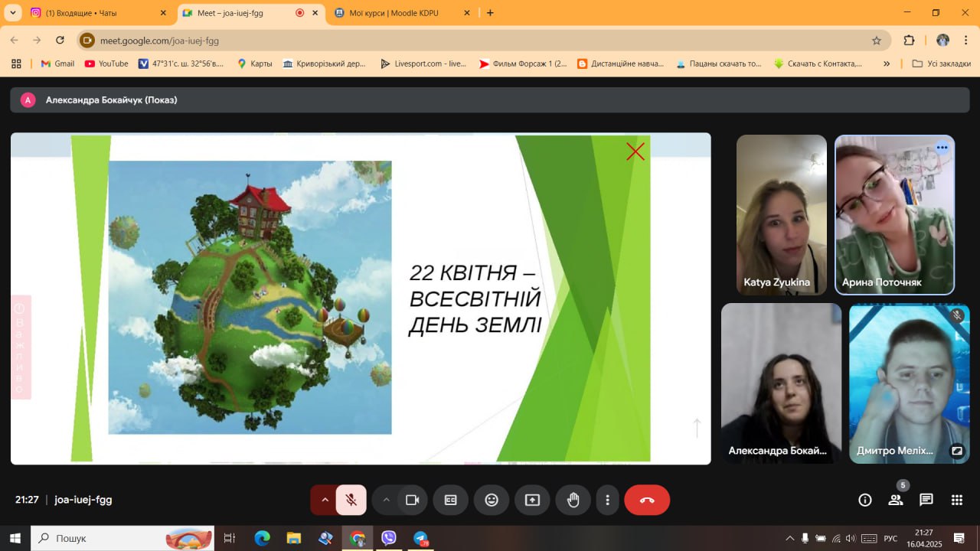980x551 pixels.
Task: Expand the hidden bookmarks chevron
Action: [x=887, y=64]
